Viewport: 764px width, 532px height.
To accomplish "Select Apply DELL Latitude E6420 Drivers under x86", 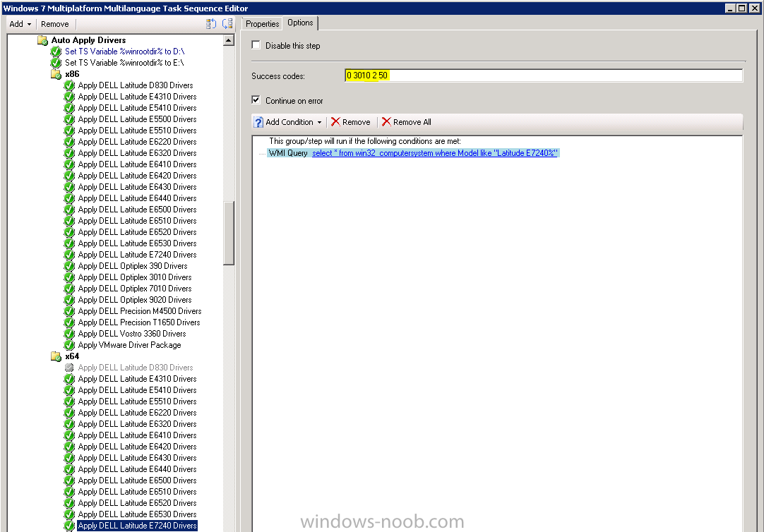I will [x=138, y=176].
